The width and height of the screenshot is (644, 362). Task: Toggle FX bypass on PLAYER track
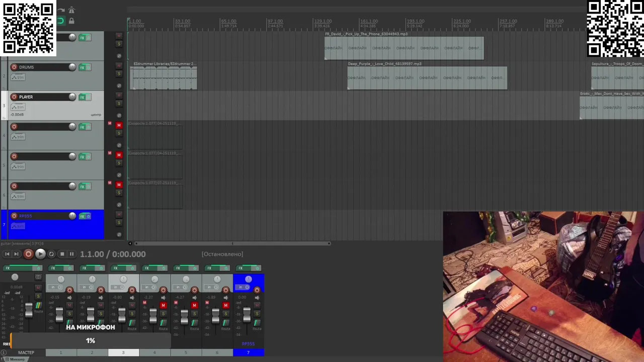point(89,97)
